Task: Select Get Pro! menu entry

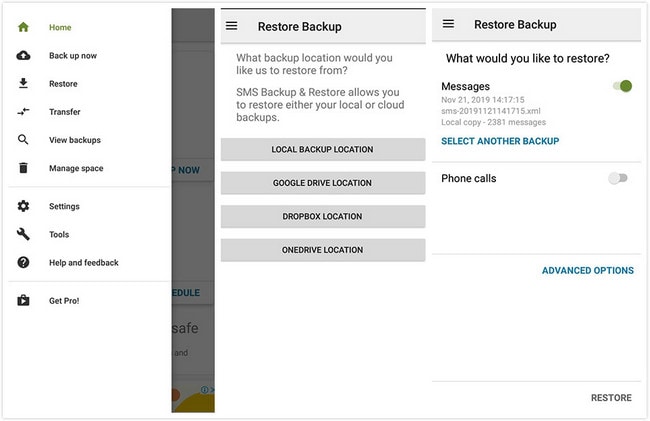Action: coord(64,301)
